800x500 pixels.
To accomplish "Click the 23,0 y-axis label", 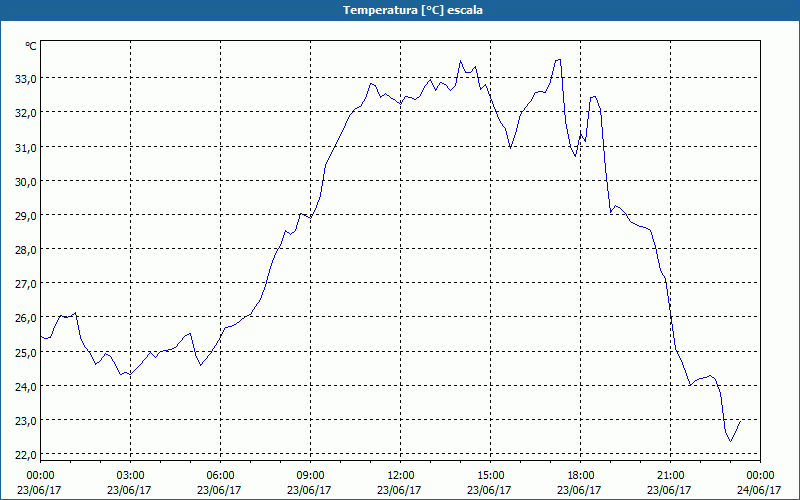I will (24, 421).
